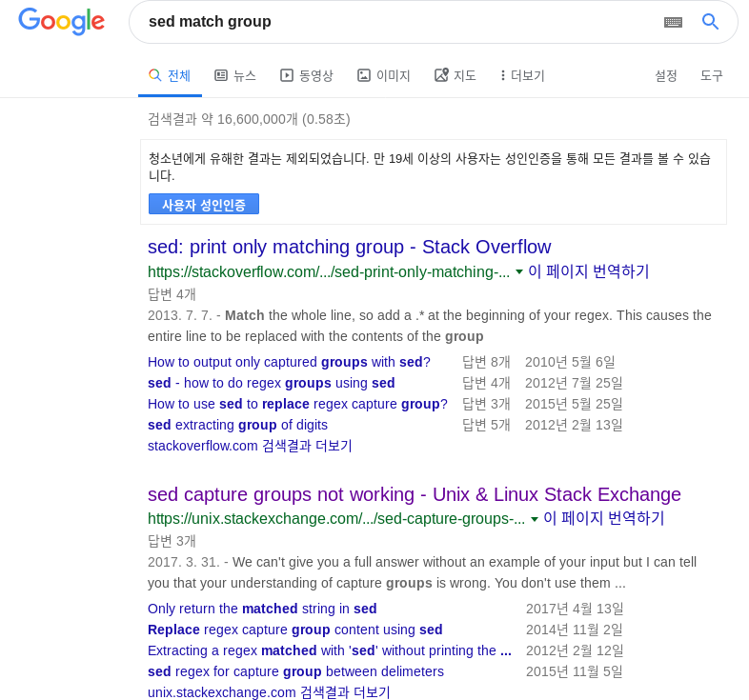Screen dimensions: 749x700
Task: Click 이 페이지 번역하기 for Stack Overflow result
Action: [x=589, y=271]
